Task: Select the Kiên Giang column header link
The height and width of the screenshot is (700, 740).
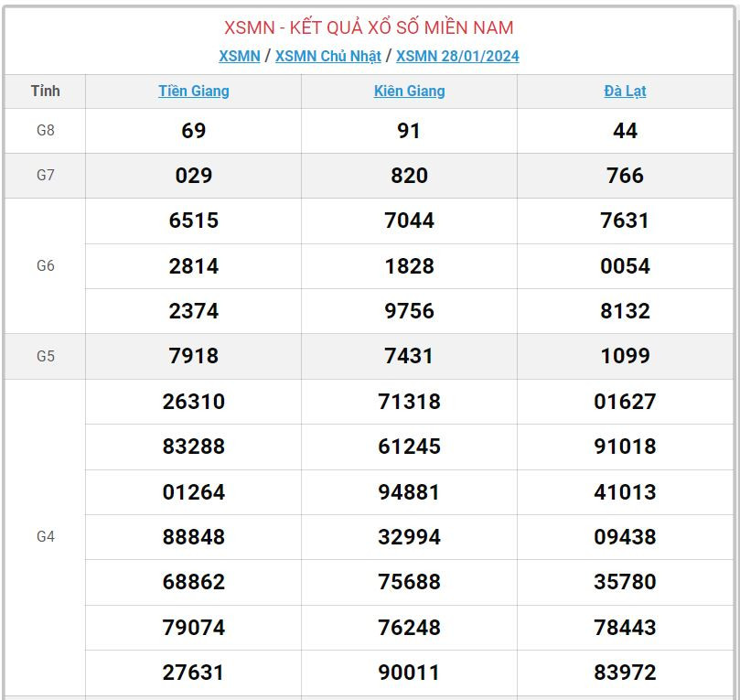Action: coord(409,91)
